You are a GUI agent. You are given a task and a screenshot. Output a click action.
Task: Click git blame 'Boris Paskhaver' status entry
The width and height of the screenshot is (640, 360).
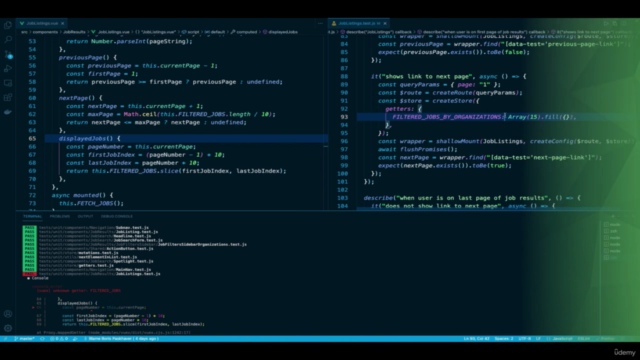pos(121,339)
